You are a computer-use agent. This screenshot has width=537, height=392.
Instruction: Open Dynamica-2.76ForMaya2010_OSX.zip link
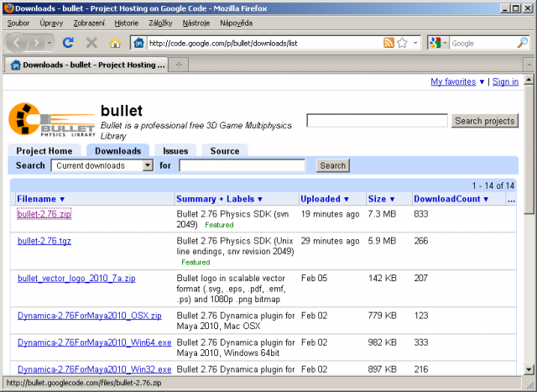[x=90, y=316]
